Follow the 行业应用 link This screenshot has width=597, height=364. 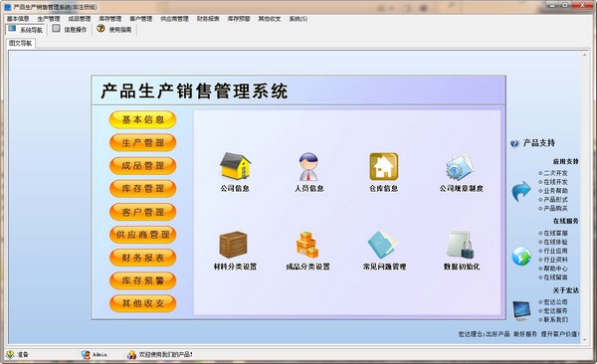[555, 251]
